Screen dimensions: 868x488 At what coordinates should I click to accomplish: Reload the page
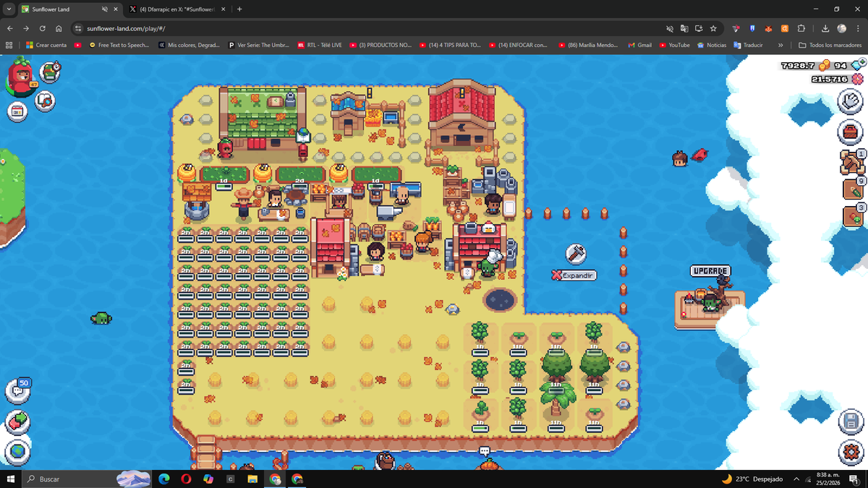point(42,28)
